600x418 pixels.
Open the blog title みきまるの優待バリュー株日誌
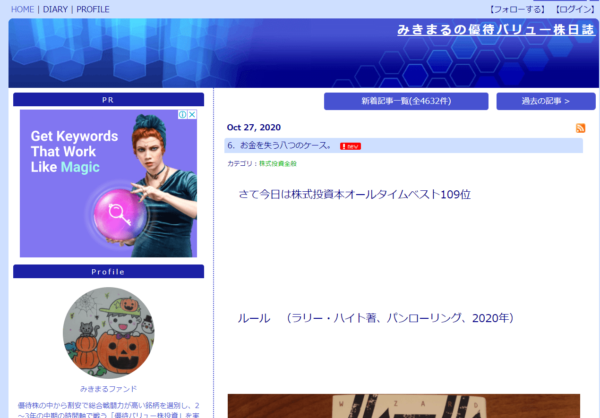(x=494, y=30)
